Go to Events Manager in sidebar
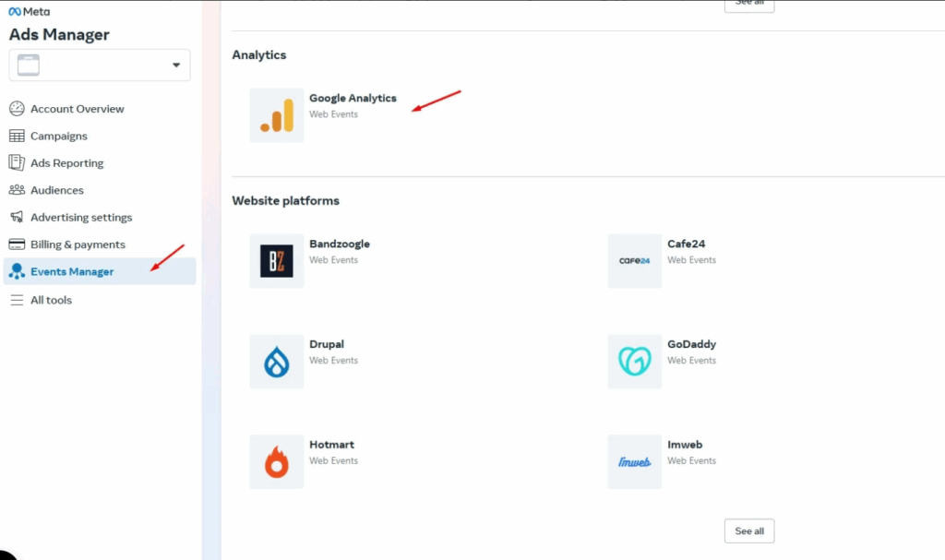 (72, 271)
